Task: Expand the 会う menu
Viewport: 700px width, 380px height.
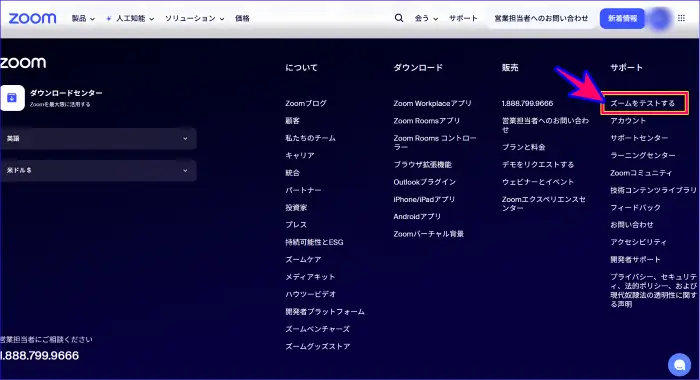Action: [426, 18]
